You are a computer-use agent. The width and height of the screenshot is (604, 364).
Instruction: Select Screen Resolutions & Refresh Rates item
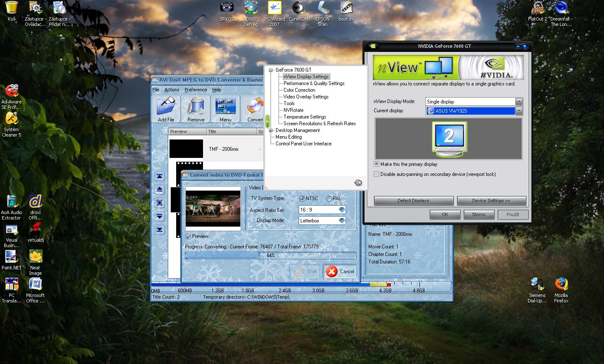coord(320,124)
